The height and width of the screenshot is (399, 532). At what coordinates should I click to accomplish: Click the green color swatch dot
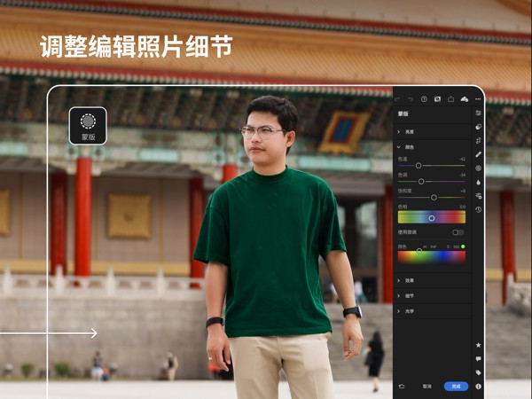pyautogui.click(x=463, y=246)
